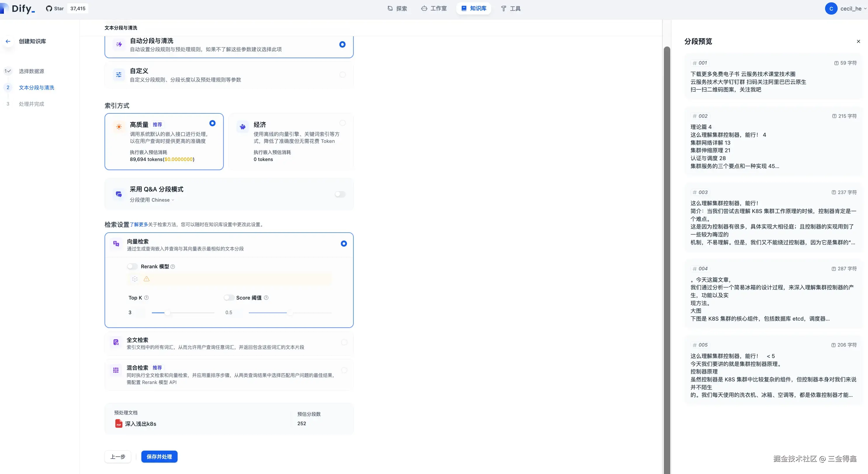Enable the 采用 Q&A 分段模式 switch
Image resolution: width=868 pixels, height=474 pixels.
340,194
